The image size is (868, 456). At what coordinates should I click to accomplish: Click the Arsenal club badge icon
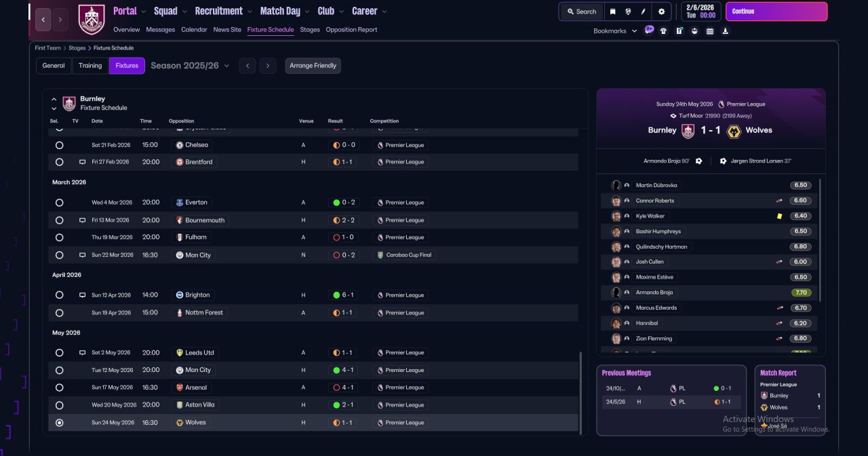point(179,388)
